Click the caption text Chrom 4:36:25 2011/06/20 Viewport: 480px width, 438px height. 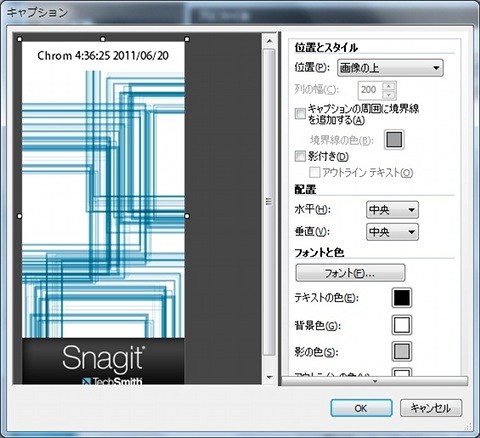click(x=103, y=55)
